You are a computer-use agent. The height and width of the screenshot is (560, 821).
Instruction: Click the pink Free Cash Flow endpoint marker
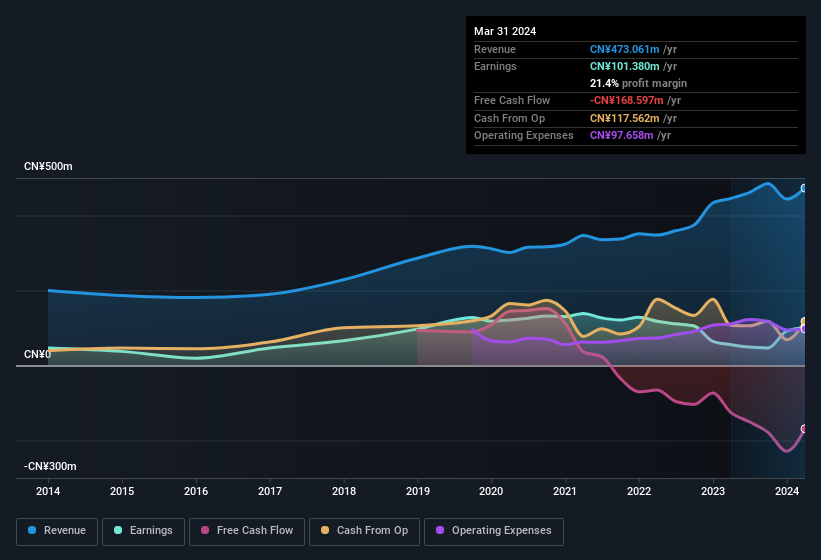(x=804, y=429)
